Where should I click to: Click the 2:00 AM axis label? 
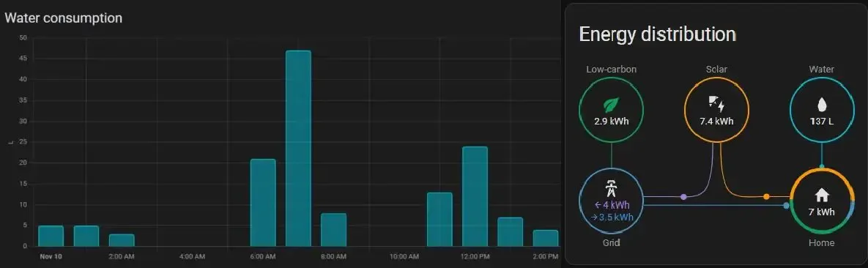(x=122, y=256)
